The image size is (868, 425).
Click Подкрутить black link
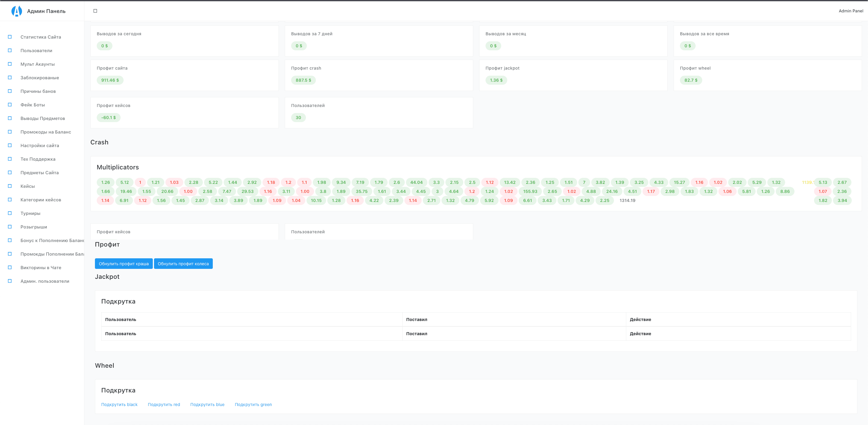(x=119, y=405)
